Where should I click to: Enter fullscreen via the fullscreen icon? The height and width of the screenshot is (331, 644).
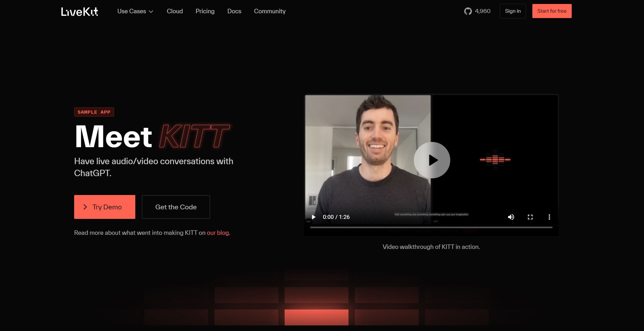pos(530,217)
